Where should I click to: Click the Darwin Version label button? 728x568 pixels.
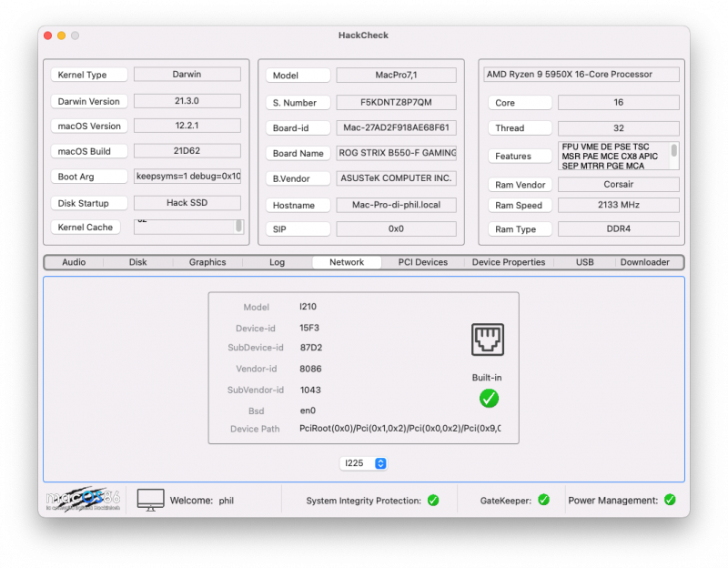(x=88, y=101)
